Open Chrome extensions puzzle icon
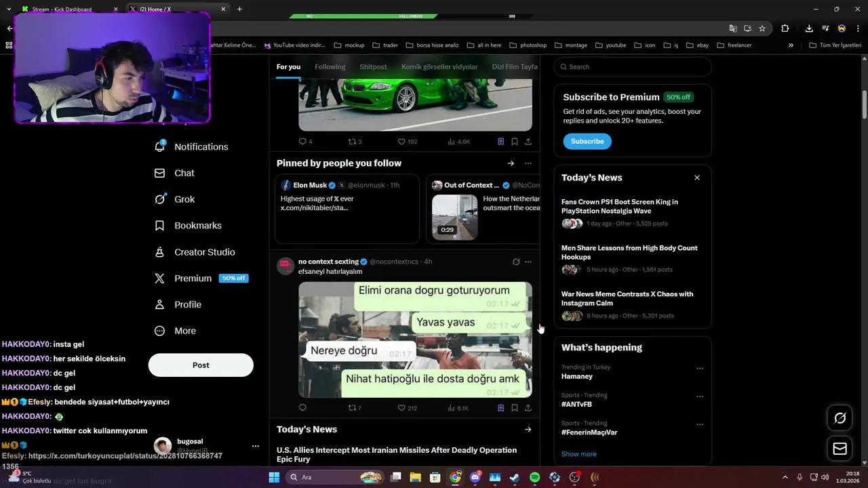Image resolution: width=868 pixels, height=488 pixels. point(785,28)
